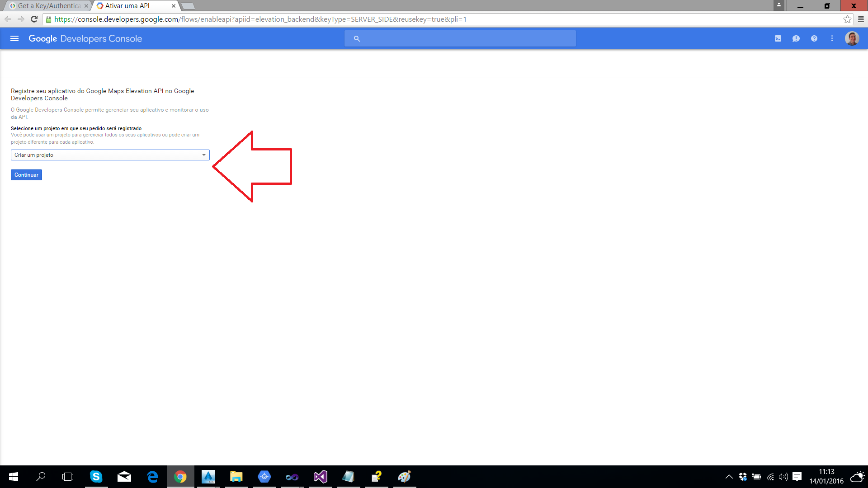Viewport: 868px width, 488px height.
Task: Click the cloud sync icon by the clock
Action: coord(857,477)
